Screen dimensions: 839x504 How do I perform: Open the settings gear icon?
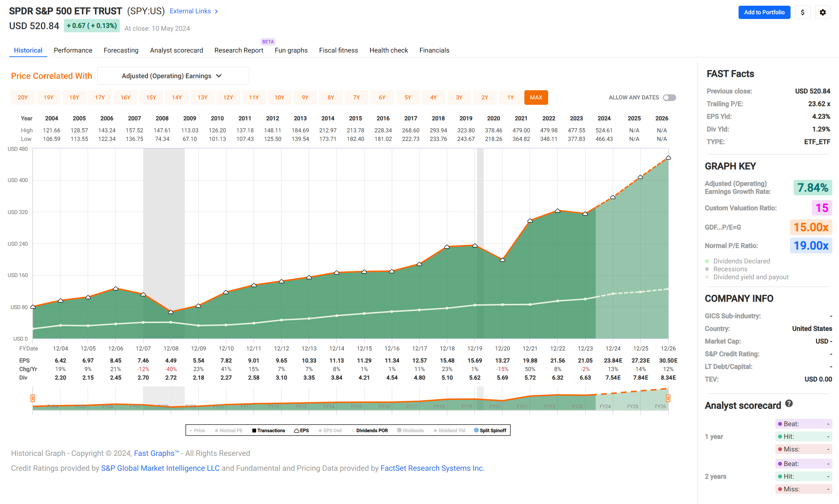click(x=822, y=12)
